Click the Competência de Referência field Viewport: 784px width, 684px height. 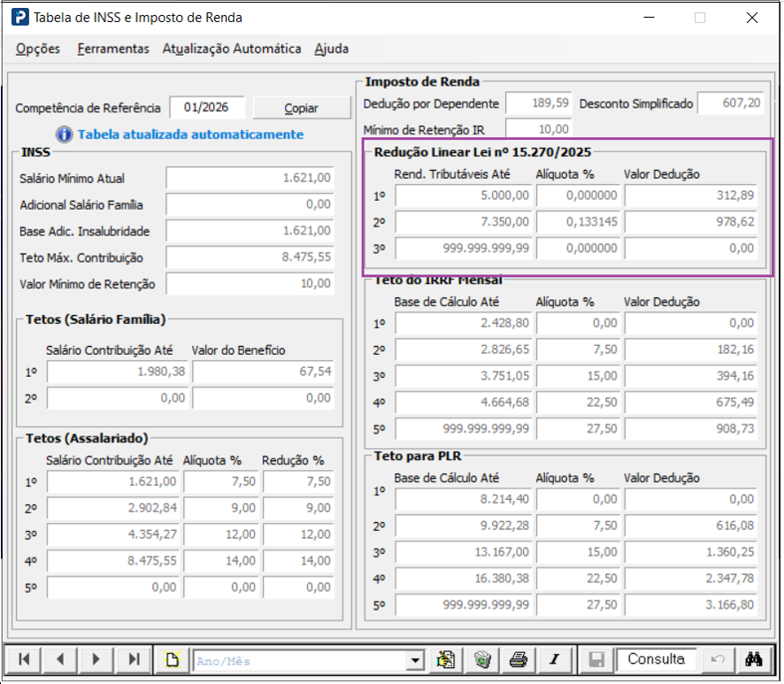pyautogui.click(x=207, y=107)
